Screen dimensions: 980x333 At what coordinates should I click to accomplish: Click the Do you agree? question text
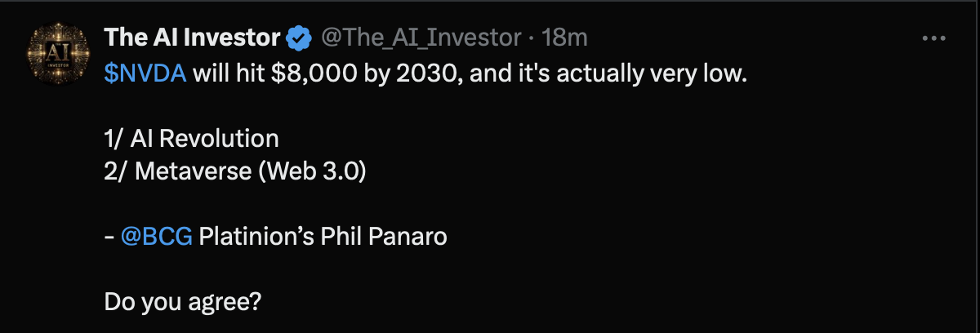click(x=182, y=303)
